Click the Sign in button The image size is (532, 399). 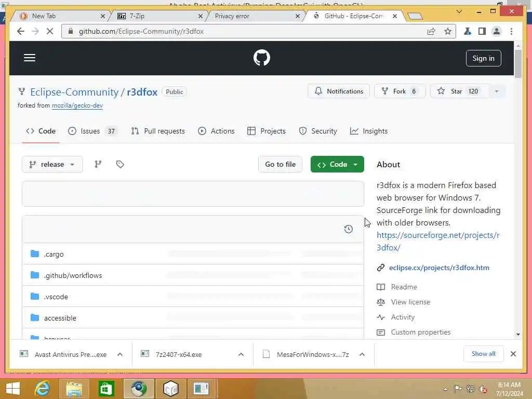(483, 58)
